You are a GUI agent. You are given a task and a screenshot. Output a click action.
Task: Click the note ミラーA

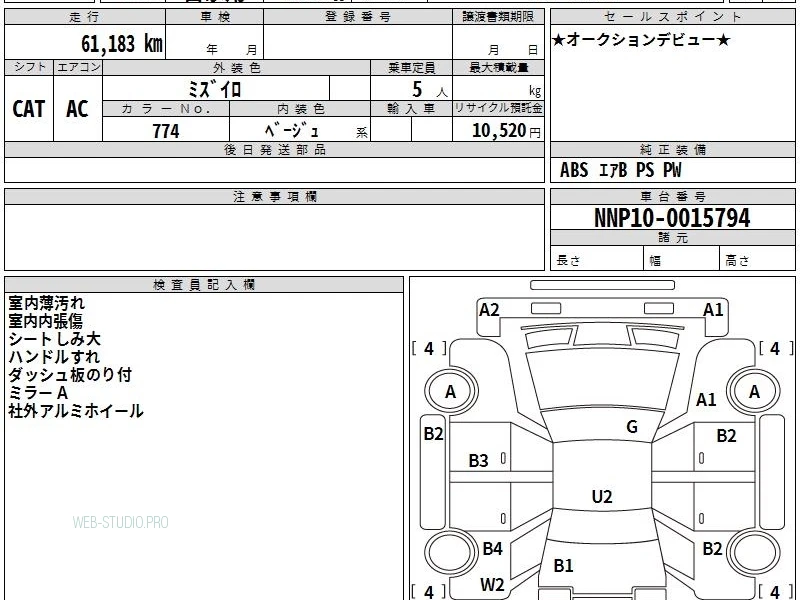pos(38,393)
